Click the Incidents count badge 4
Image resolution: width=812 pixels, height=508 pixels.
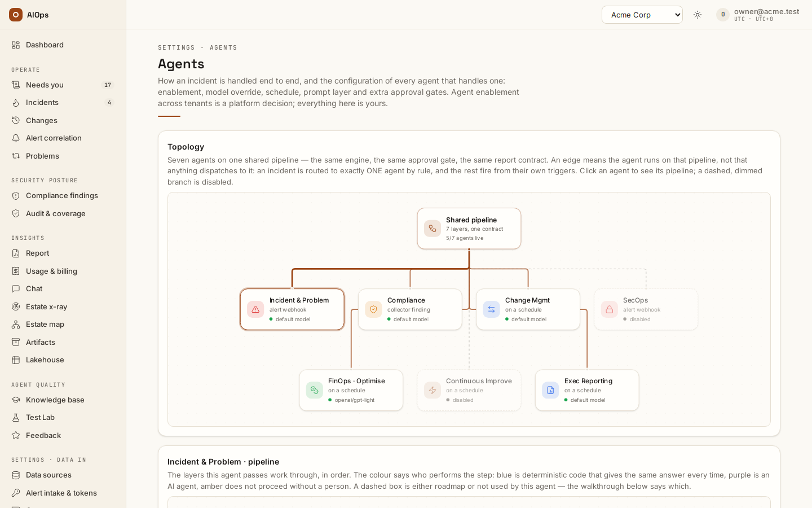[x=109, y=103]
